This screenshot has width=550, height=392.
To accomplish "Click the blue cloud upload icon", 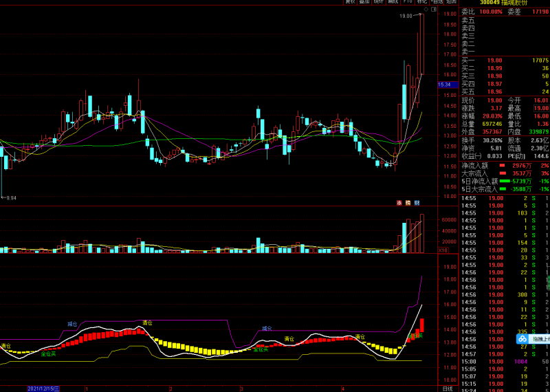I will (x=522, y=338).
